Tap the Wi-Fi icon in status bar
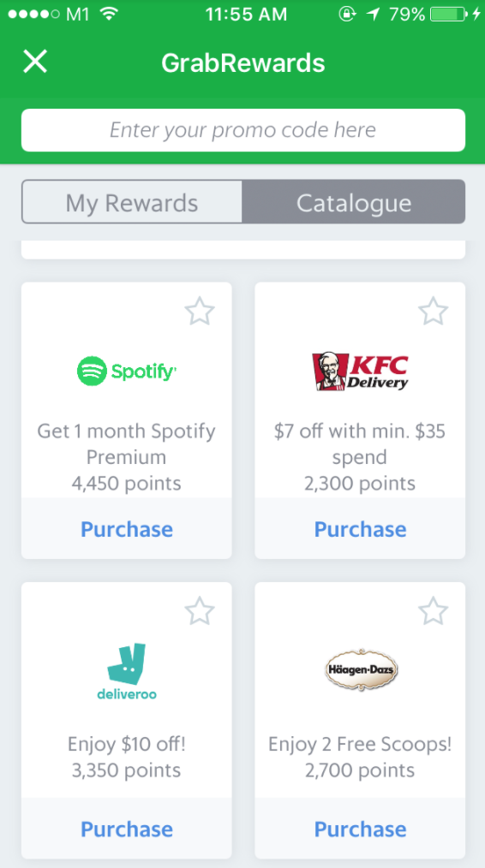485x868 pixels. 109,14
